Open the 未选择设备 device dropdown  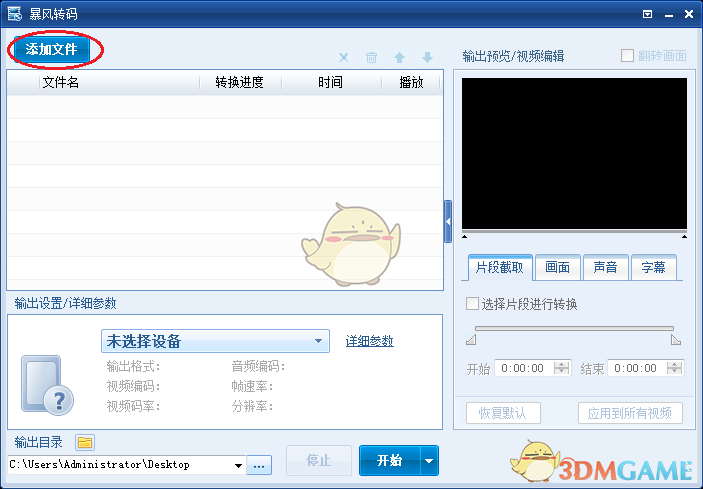point(215,341)
